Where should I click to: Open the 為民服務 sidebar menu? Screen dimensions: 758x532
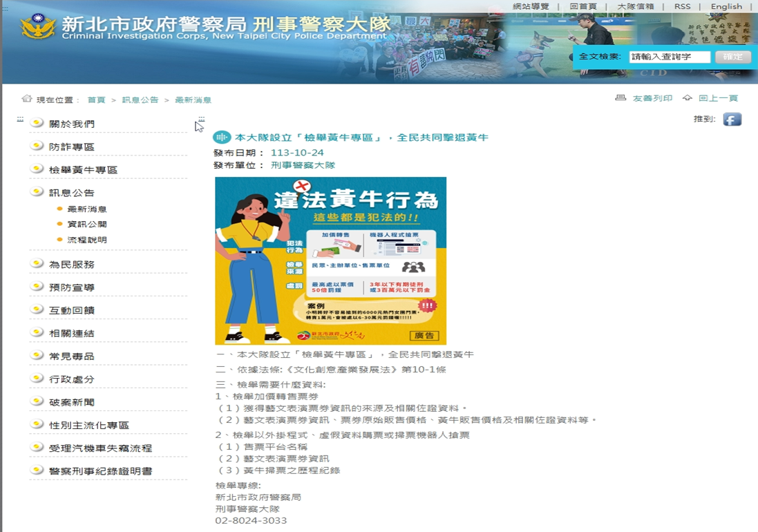pyautogui.click(x=72, y=265)
